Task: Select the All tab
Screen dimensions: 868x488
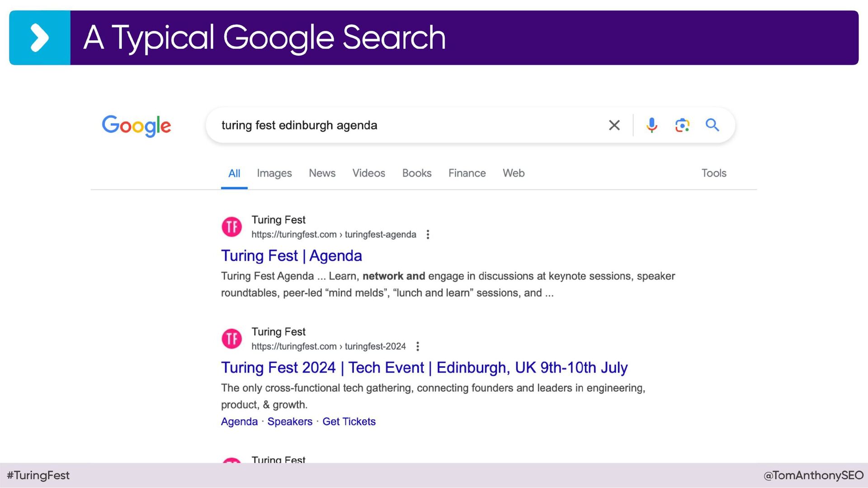Action: pos(234,174)
